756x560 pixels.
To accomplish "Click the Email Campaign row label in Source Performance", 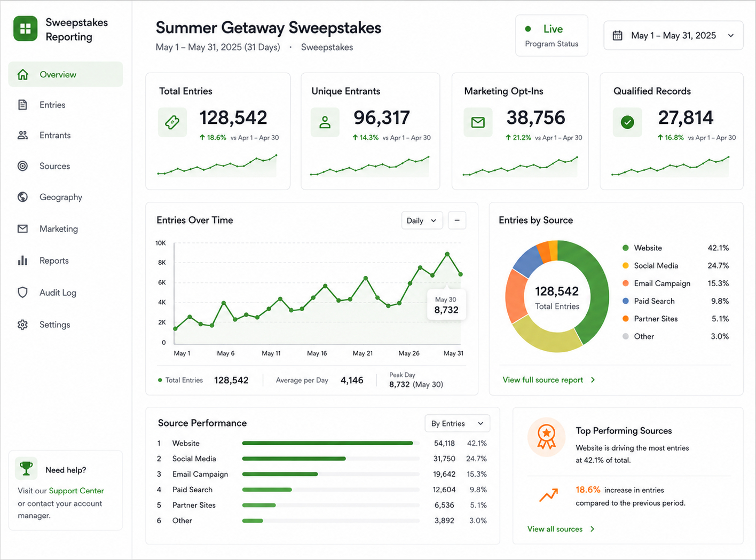I will 200,474.
